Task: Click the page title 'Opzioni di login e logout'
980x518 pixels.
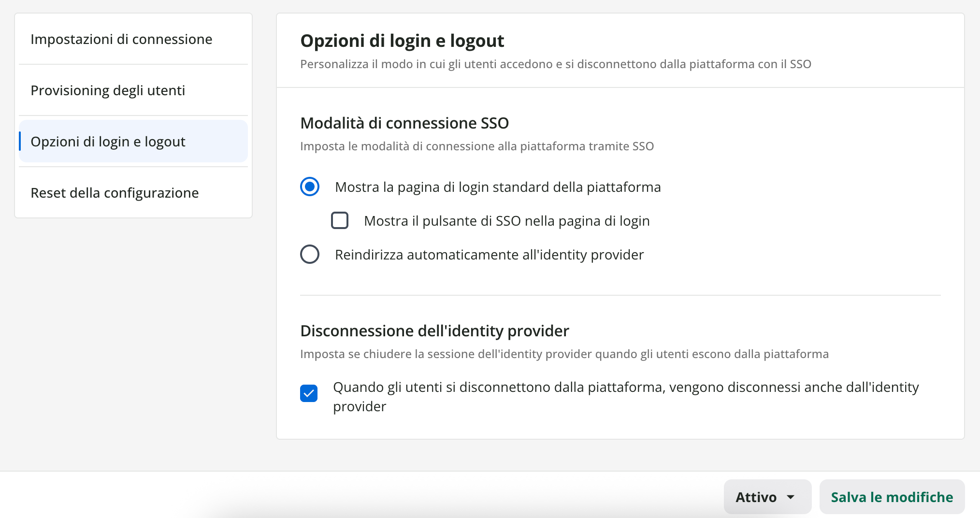Action: point(402,41)
